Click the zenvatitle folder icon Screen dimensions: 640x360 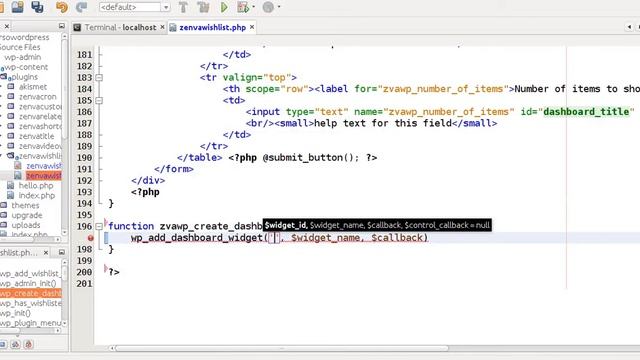click(x=11, y=136)
